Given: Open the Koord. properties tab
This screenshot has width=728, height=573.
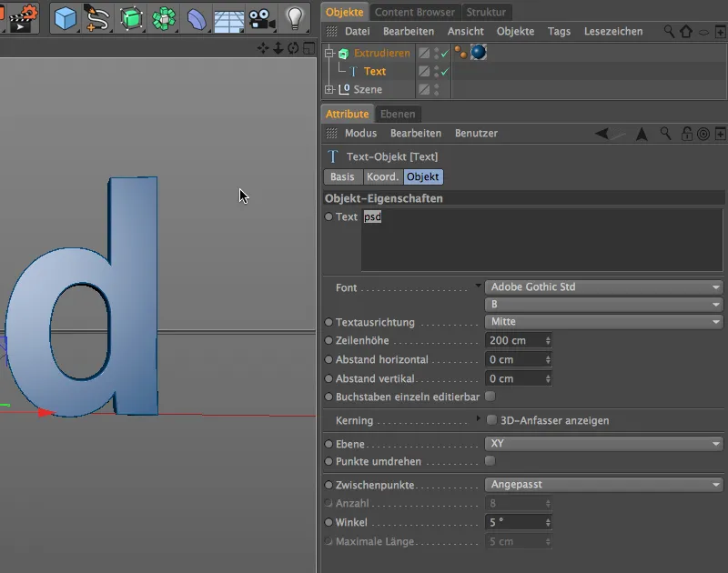Looking at the screenshot, I should 382,176.
